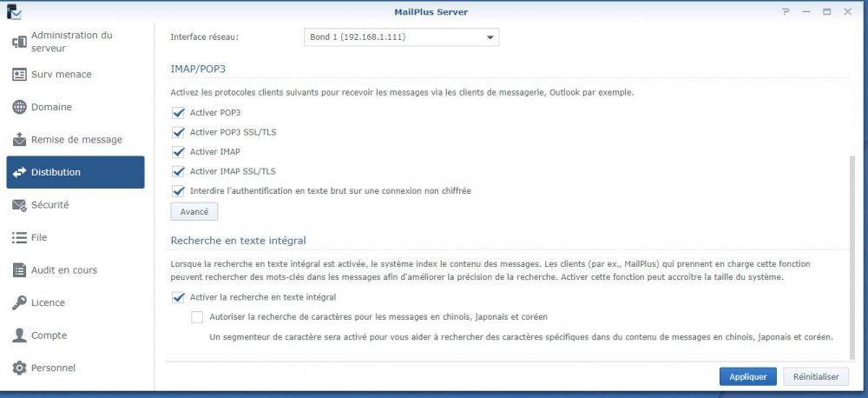The width and height of the screenshot is (868, 398).
Task: Click the Audit en cours icon
Action: coord(19,270)
